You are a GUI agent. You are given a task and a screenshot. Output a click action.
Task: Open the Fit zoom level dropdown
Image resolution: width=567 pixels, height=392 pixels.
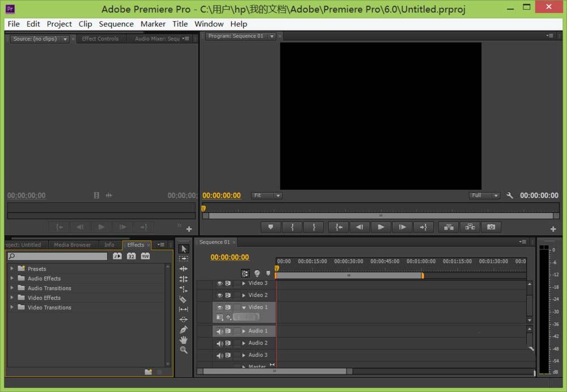point(266,195)
